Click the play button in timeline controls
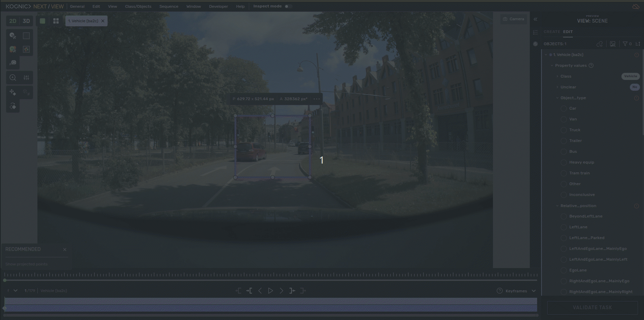 (270, 291)
